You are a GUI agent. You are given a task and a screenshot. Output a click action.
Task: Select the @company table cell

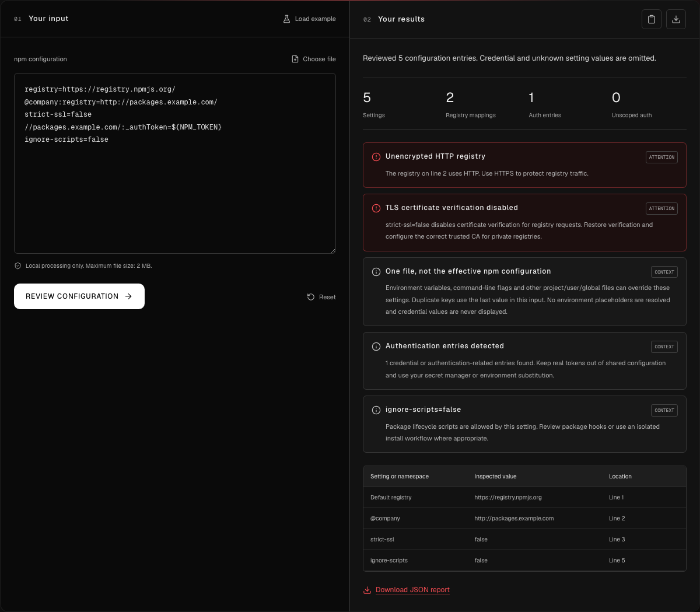pos(385,519)
